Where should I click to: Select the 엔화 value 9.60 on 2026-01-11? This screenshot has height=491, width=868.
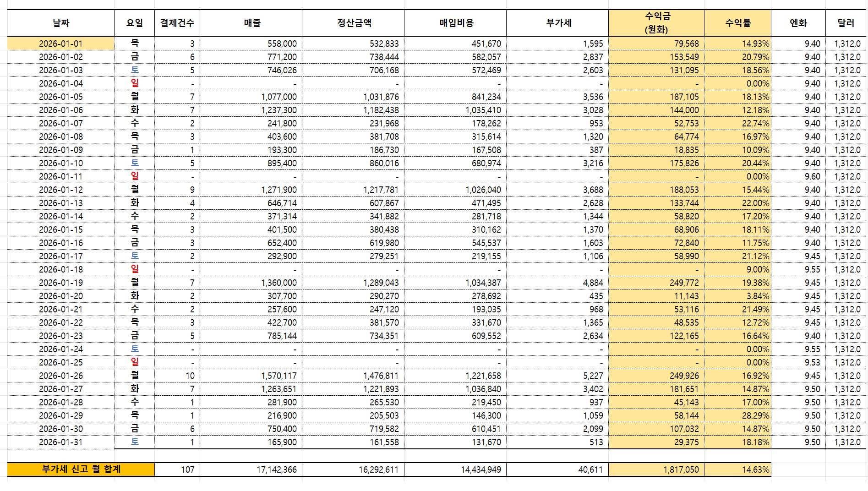798,176
